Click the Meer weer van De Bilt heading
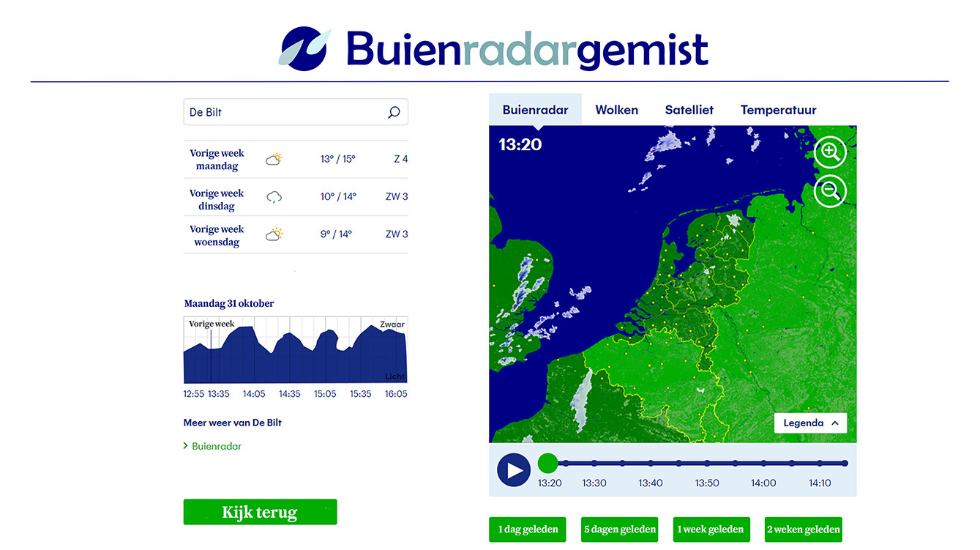The width and height of the screenshot is (980, 550). 233,423
